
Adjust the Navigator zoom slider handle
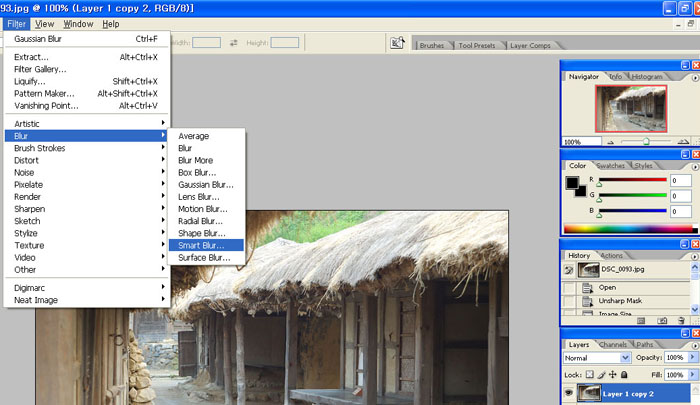click(x=646, y=142)
